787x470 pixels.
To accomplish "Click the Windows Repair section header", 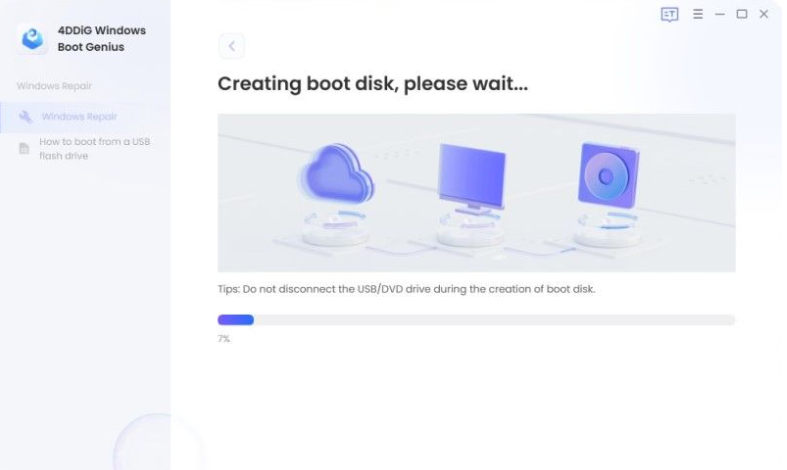I will tap(54, 86).
